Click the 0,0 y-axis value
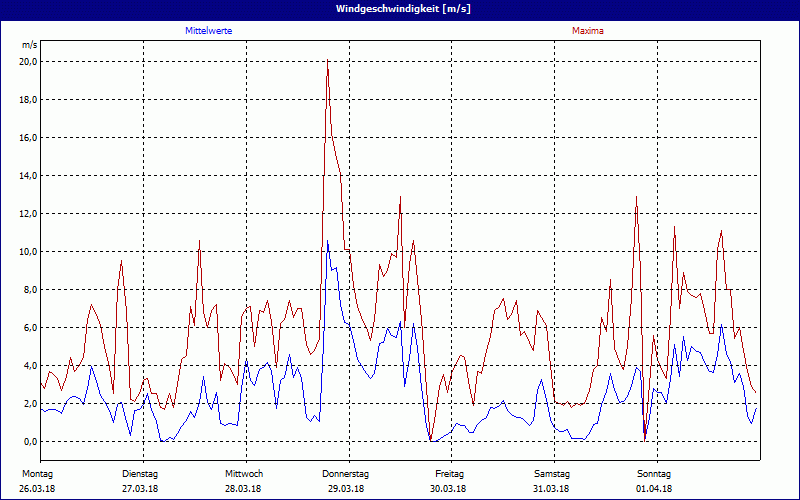 point(31,442)
